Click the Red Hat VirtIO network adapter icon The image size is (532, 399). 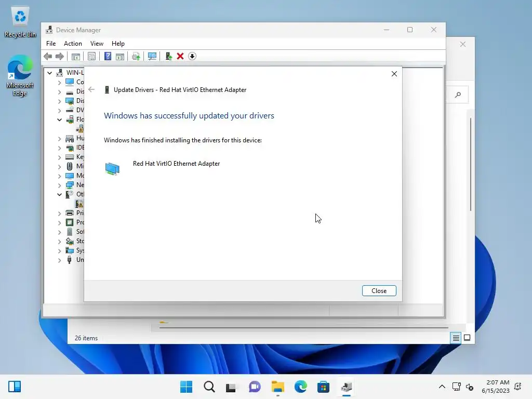[x=112, y=169]
